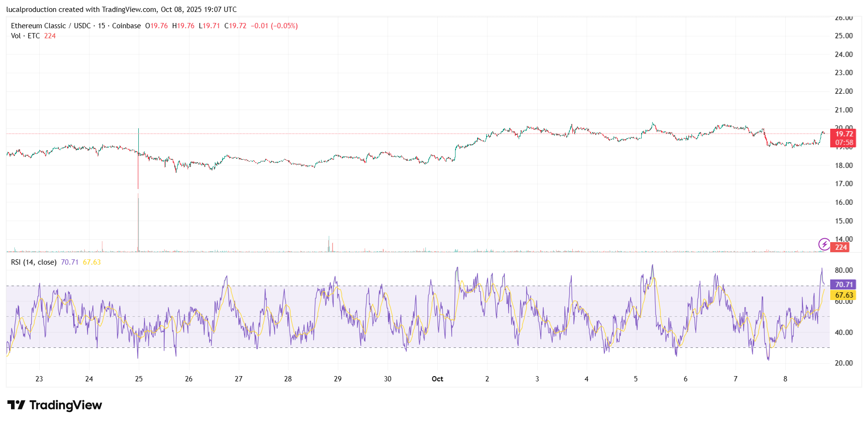
Task: Click the 07:58 candle countdown timer
Action: coord(844,143)
